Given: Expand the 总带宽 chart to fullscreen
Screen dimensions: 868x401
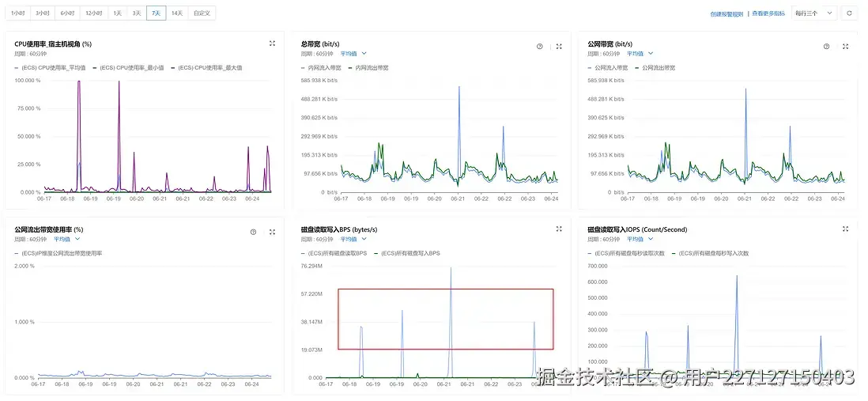Looking at the screenshot, I should click(x=559, y=47).
